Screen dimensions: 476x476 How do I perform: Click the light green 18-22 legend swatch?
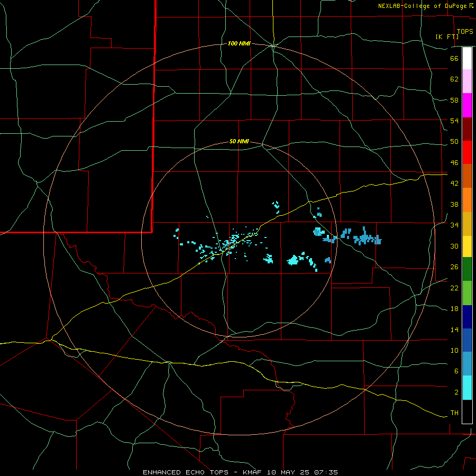tap(467, 293)
